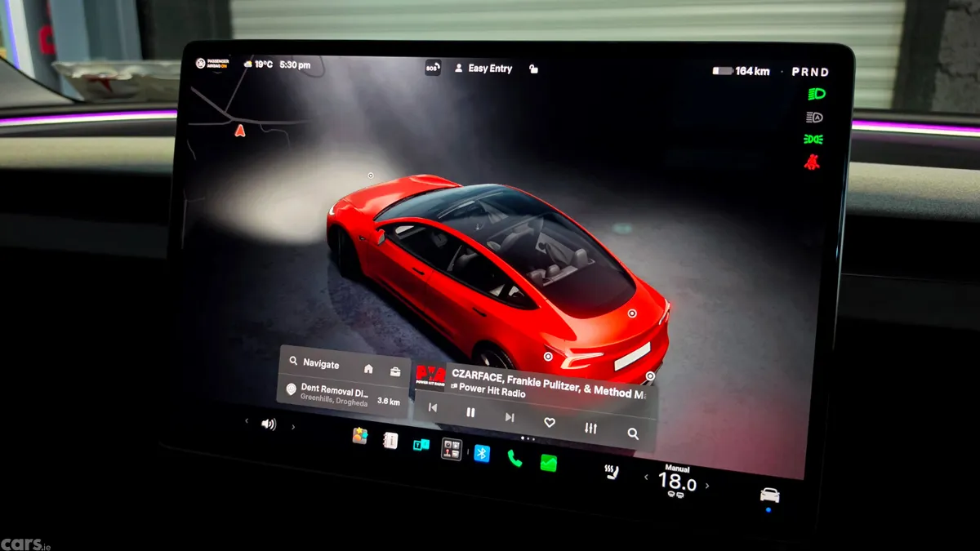Navigate to Work using the briefcase icon

click(x=395, y=371)
